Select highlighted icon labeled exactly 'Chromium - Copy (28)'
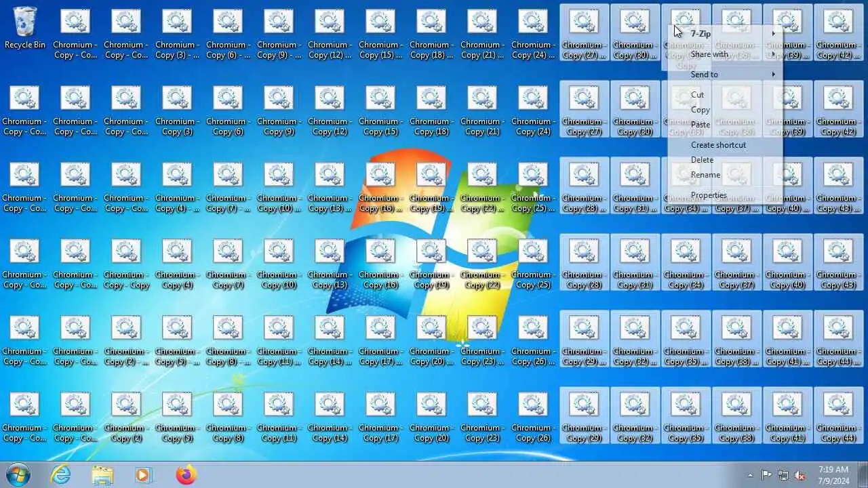Screen dimensions: 868x488 point(584,262)
